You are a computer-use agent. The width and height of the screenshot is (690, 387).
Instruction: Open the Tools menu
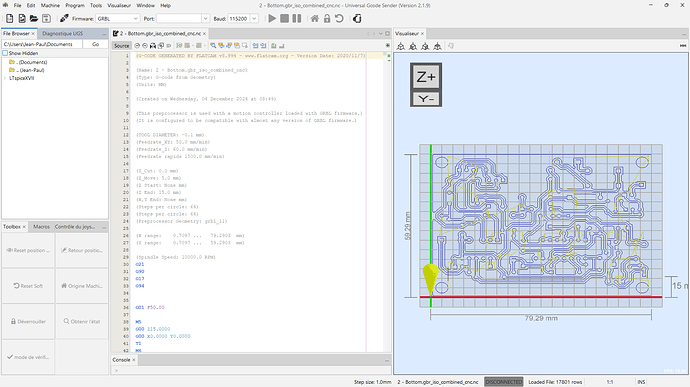pos(96,5)
